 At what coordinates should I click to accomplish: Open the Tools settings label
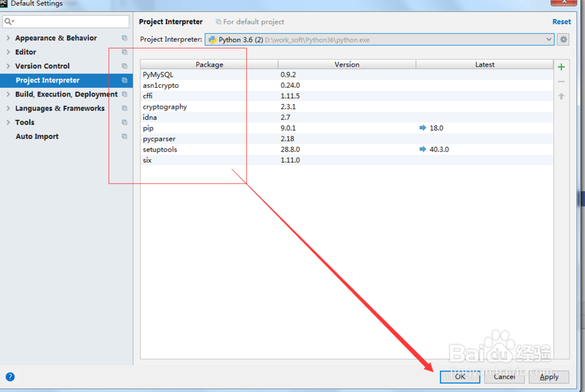[25, 122]
